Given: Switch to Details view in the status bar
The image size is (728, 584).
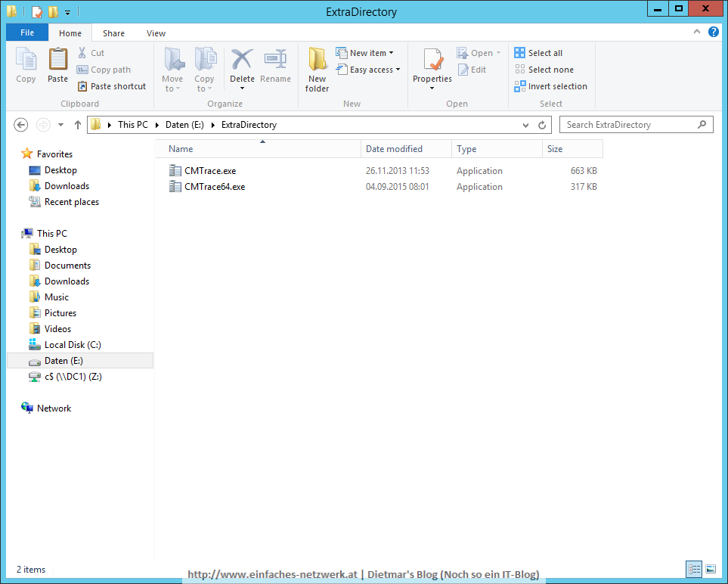Looking at the screenshot, I should (x=694, y=569).
